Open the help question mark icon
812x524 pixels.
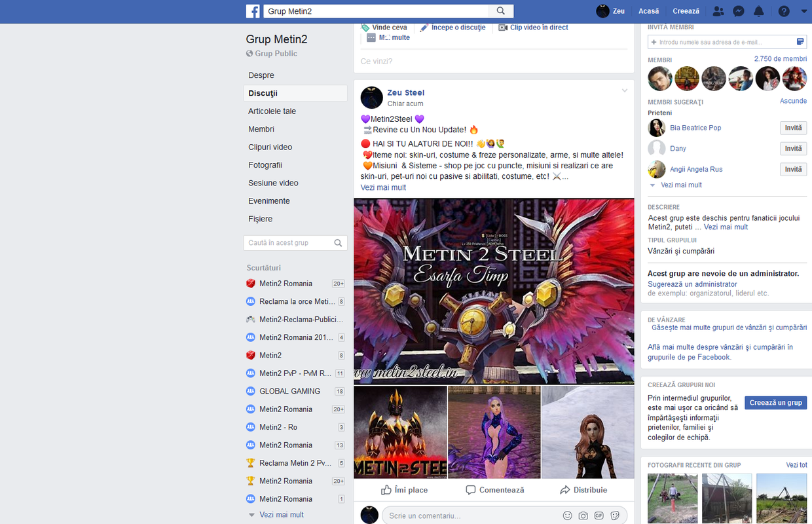tap(784, 11)
